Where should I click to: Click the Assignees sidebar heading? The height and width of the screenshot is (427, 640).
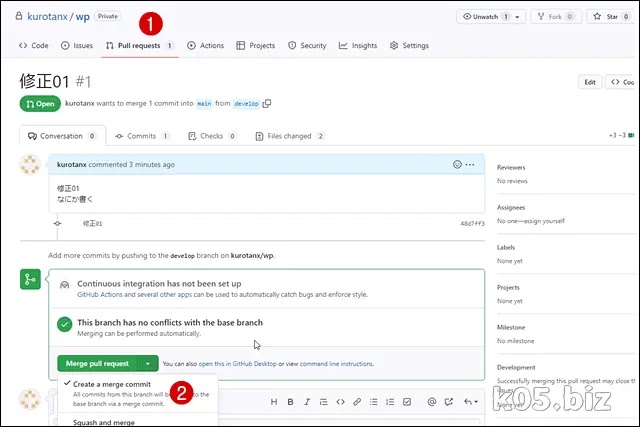click(511, 207)
